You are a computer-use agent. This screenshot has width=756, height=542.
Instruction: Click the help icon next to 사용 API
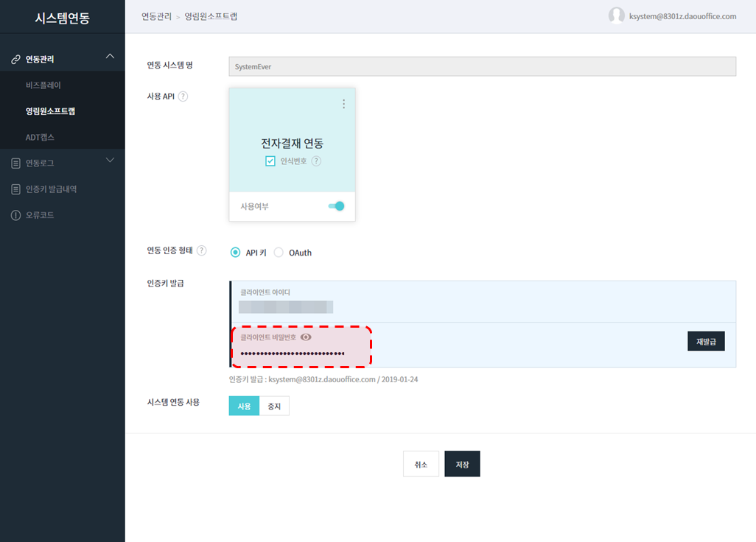(183, 96)
